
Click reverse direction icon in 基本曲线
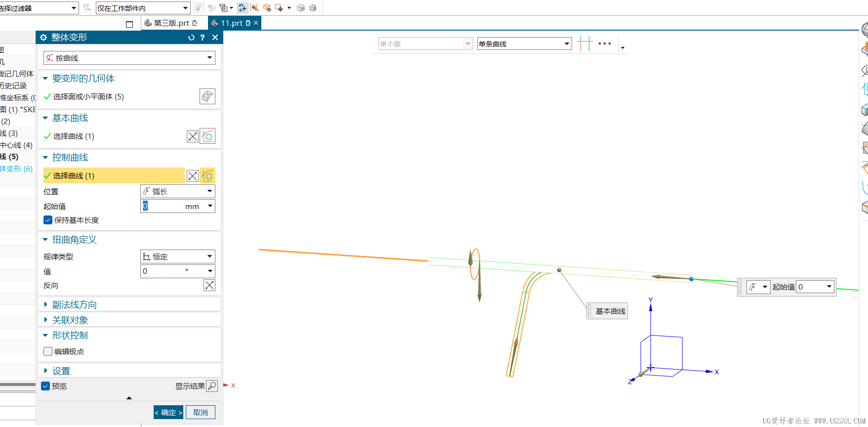(x=193, y=136)
